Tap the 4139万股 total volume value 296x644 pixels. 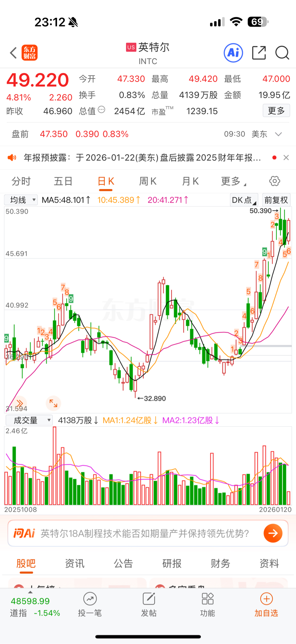(x=198, y=95)
